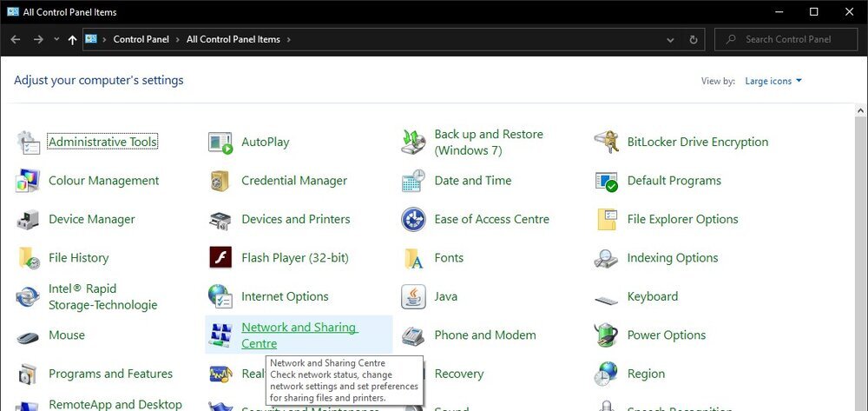Image resolution: width=868 pixels, height=411 pixels.
Task: Open the BitLocker Drive Encryption icon
Action: [x=606, y=143]
